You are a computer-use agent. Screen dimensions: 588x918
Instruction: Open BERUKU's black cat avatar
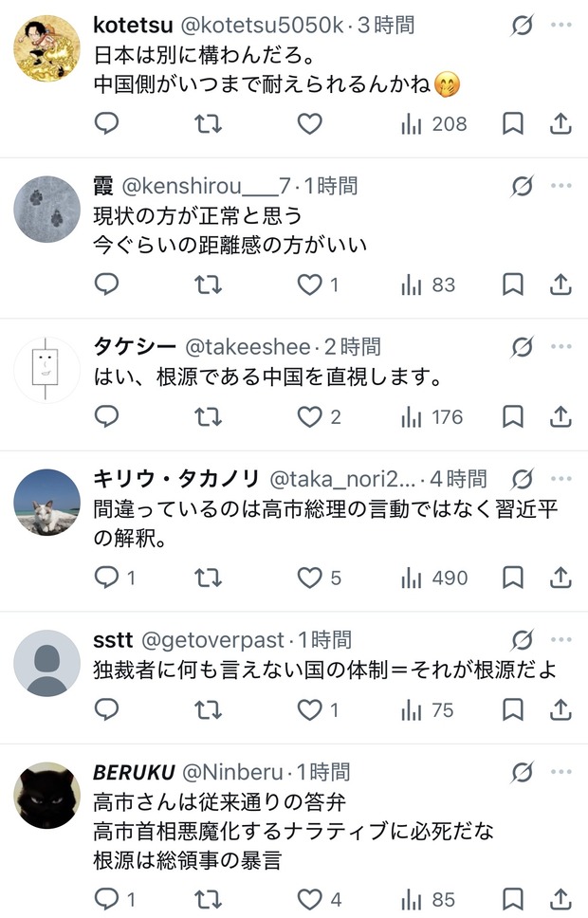coord(46,795)
